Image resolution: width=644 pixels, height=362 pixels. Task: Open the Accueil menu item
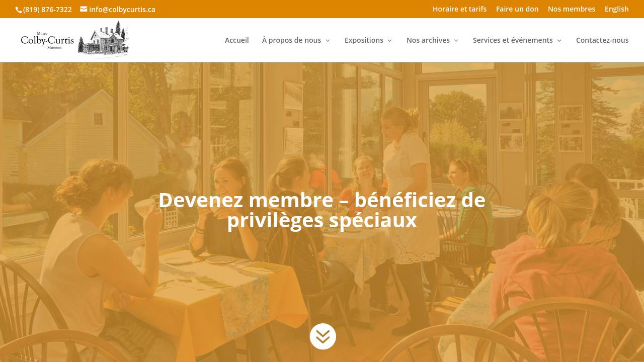tap(236, 40)
